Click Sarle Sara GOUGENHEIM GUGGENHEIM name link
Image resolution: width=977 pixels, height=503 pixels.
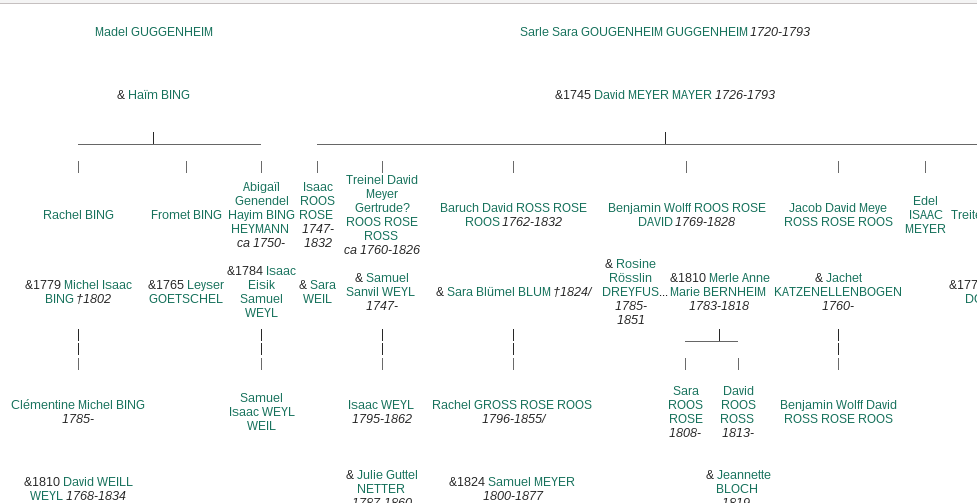pos(633,32)
